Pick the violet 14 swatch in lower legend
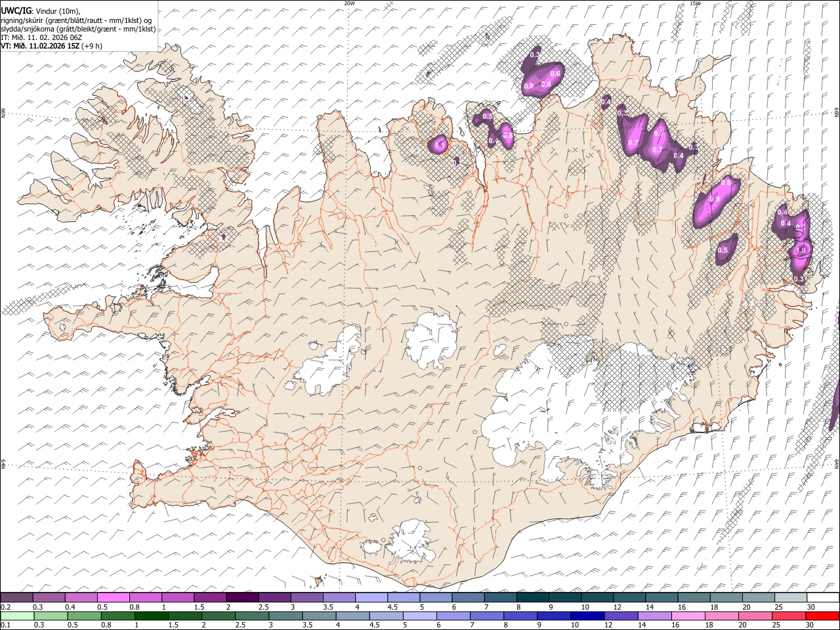840x630 pixels. pyautogui.click(x=654, y=616)
